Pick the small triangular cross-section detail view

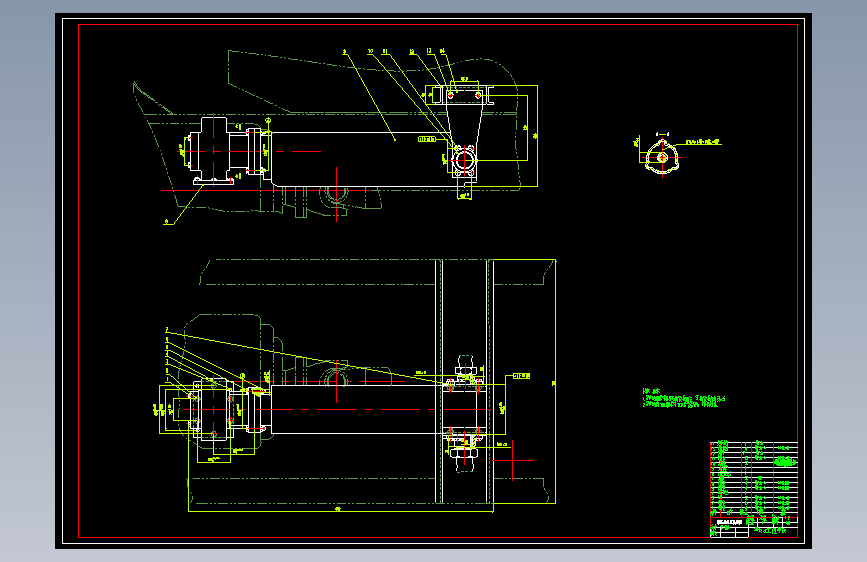[662, 157]
